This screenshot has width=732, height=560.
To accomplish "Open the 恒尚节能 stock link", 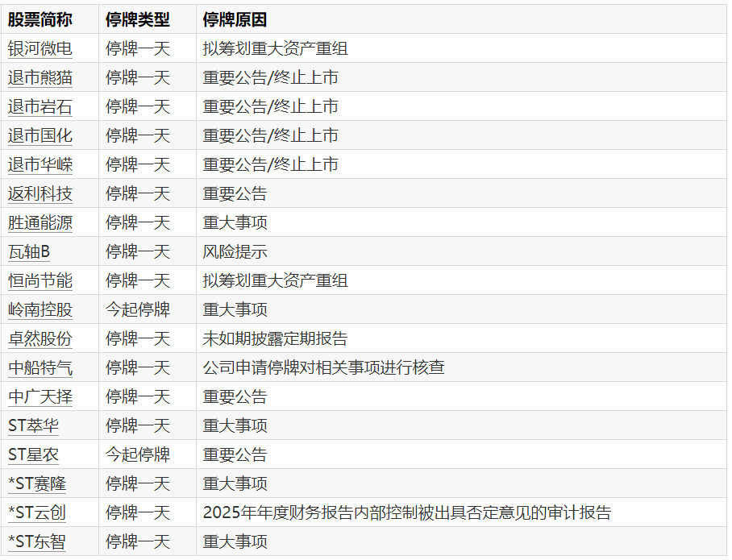I will (40, 280).
